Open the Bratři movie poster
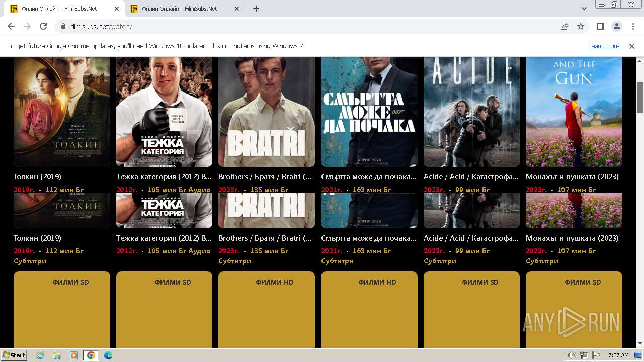Screen dimensions: 644x362 (267, 112)
